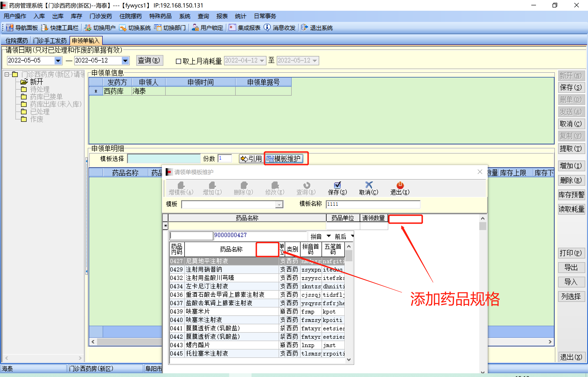Expand the 模板 combo box in dialog
This screenshot has width=588, height=377.
[x=279, y=204]
